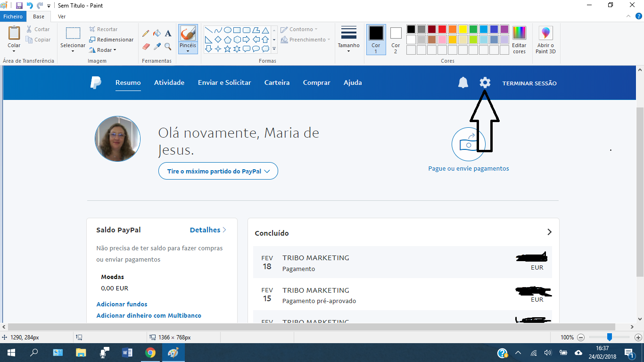Viewport: 644px width, 362px height.
Task: Click the Windows Start button
Action: click(11, 353)
